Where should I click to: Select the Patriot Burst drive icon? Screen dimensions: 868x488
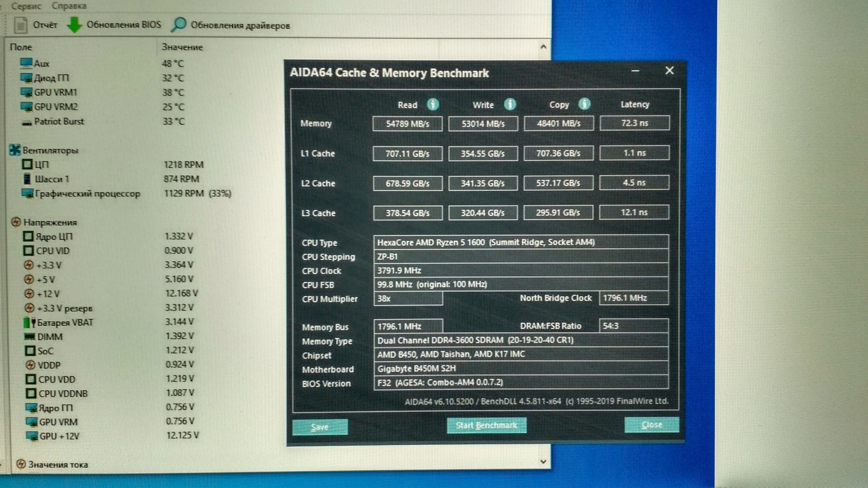click(27, 122)
